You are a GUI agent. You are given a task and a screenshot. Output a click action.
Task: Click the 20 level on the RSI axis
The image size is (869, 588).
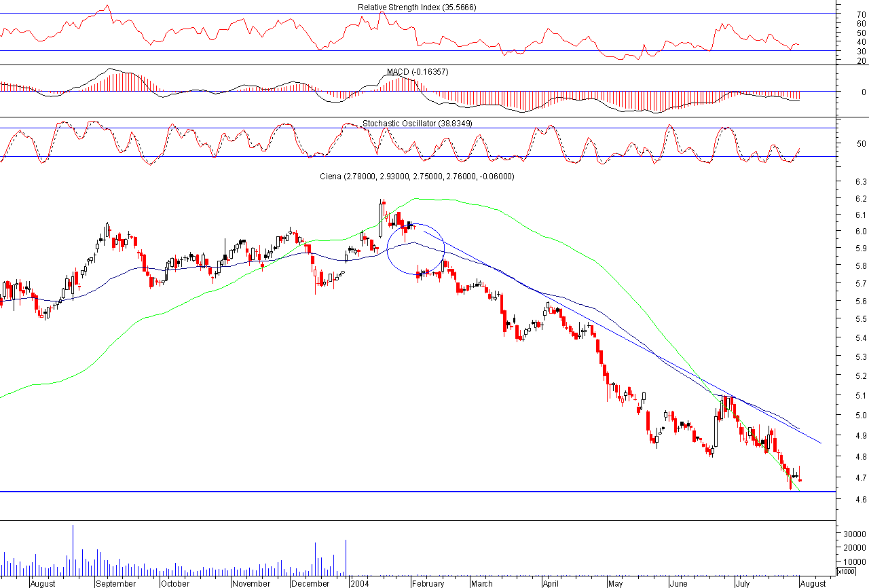click(862, 61)
